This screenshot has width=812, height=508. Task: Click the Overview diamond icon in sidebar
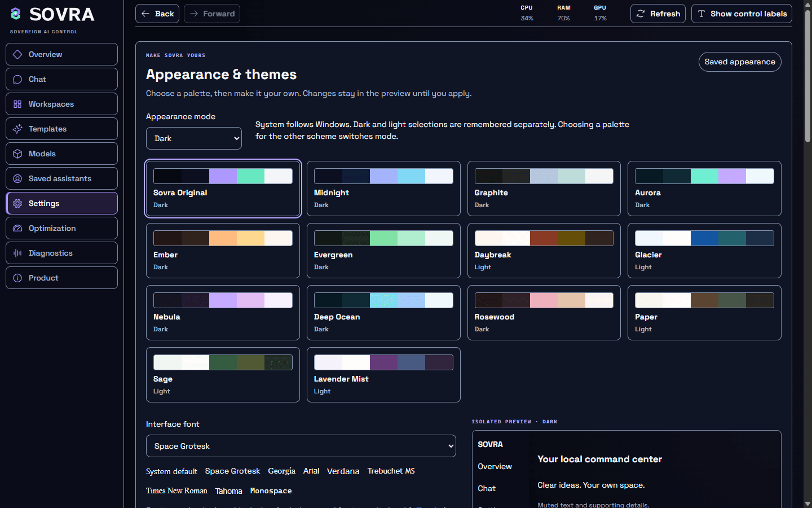point(17,55)
